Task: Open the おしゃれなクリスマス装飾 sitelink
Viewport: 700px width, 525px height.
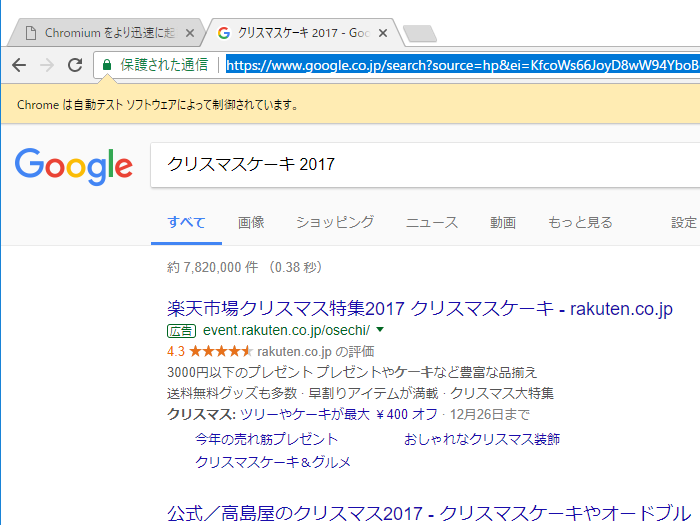Action: pos(482,439)
